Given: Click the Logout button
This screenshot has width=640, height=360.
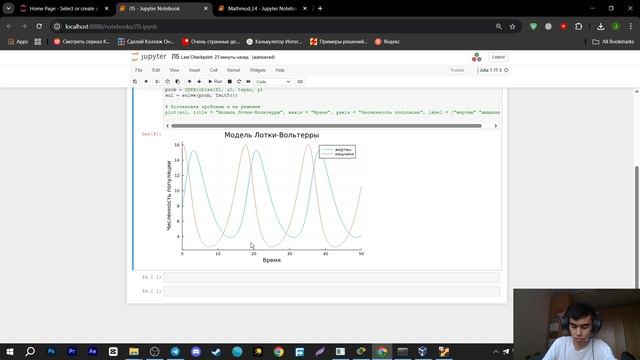Looking at the screenshot, I should [498, 57].
